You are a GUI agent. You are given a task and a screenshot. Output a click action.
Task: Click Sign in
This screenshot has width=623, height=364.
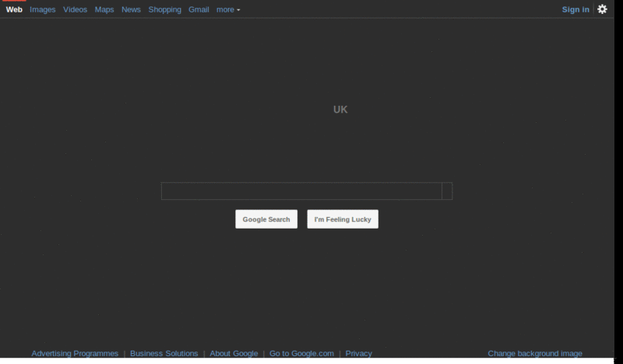575,9
